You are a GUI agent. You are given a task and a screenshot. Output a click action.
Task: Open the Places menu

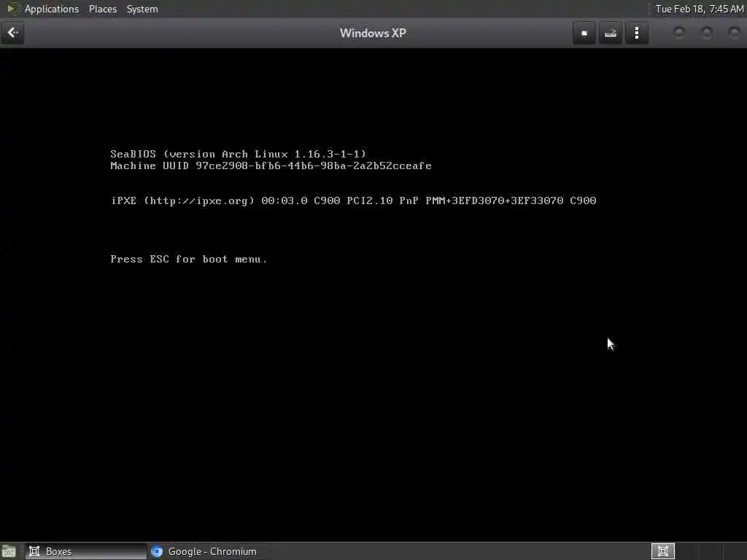(102, 9)
